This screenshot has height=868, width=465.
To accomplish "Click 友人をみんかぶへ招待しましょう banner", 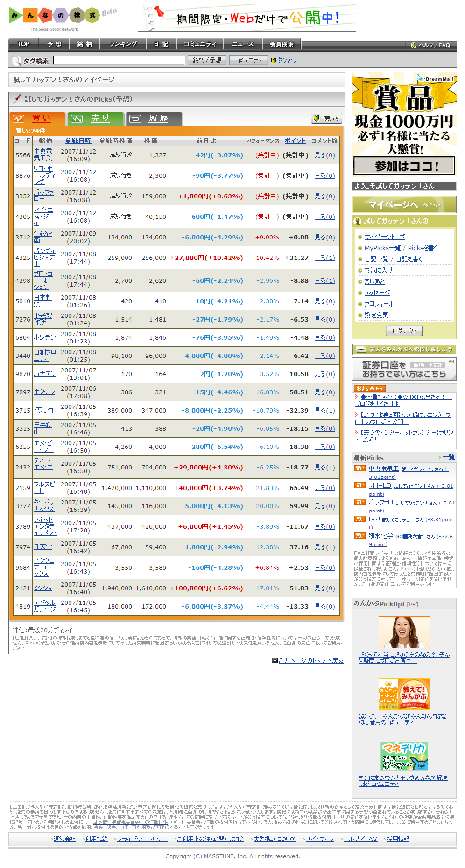I will 404,350.
